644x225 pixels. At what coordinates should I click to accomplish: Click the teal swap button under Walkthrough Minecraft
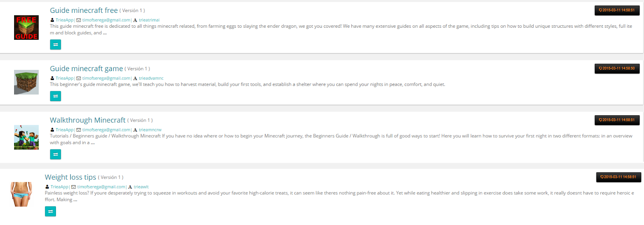[x=56, y=154]
